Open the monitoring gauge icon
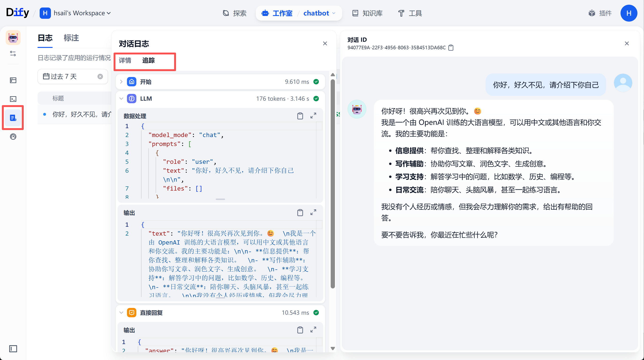 pos(13,137)
